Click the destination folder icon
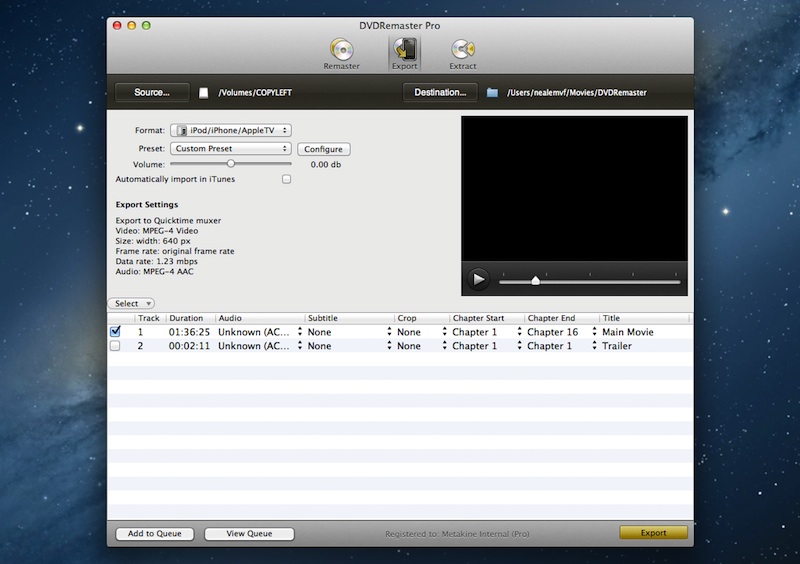 pyautogui.click(x=492, y=93)
